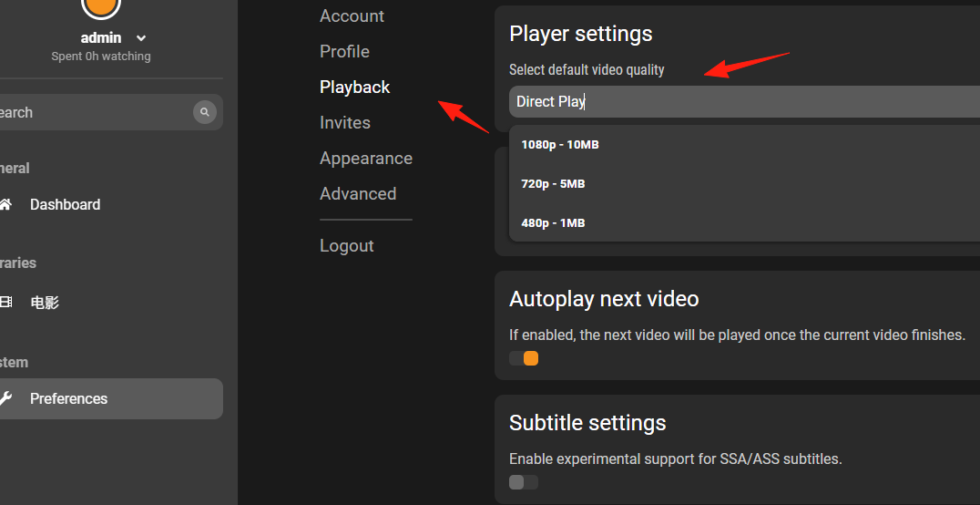Click the 'Subtitle settings' heading

(x=587, y=423)
